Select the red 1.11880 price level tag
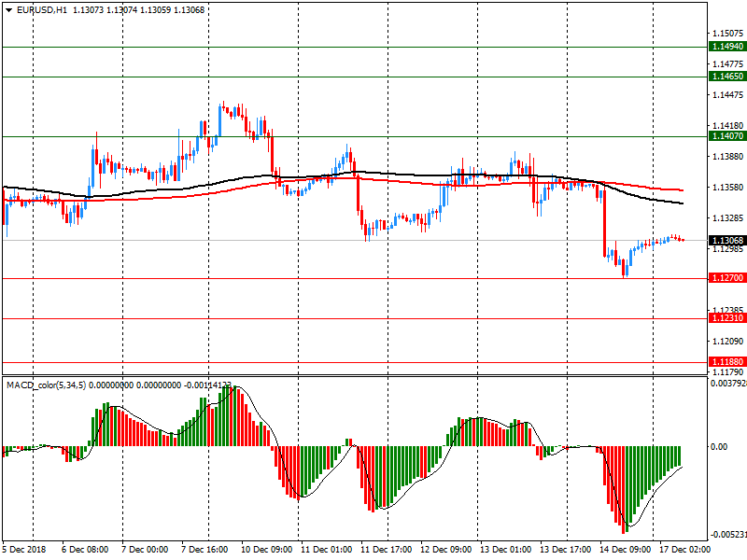This screenshot has height=560, width=747. (x=726, y=361)
